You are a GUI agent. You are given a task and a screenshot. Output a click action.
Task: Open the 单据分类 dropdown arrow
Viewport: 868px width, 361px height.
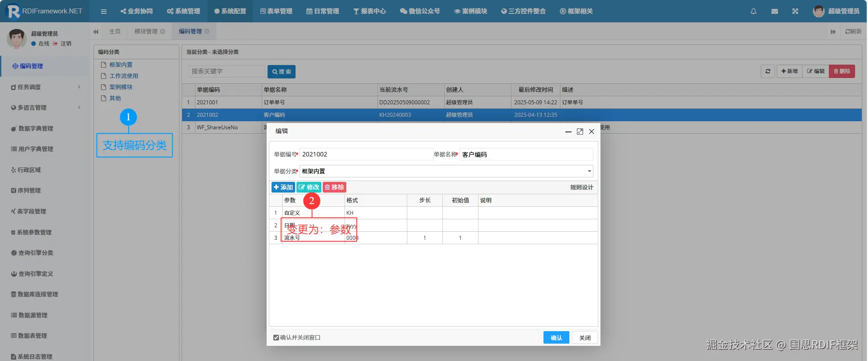click(589, 171)
